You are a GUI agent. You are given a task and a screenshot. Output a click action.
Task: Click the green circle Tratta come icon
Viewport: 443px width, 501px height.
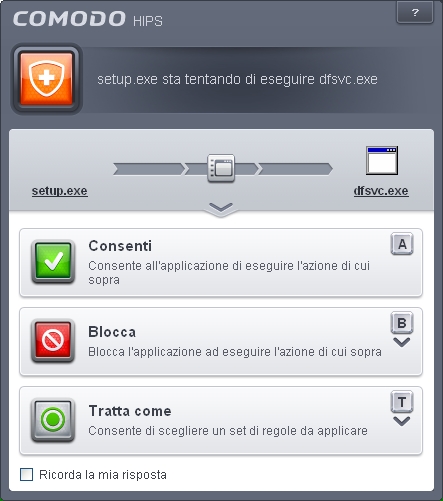53,420
